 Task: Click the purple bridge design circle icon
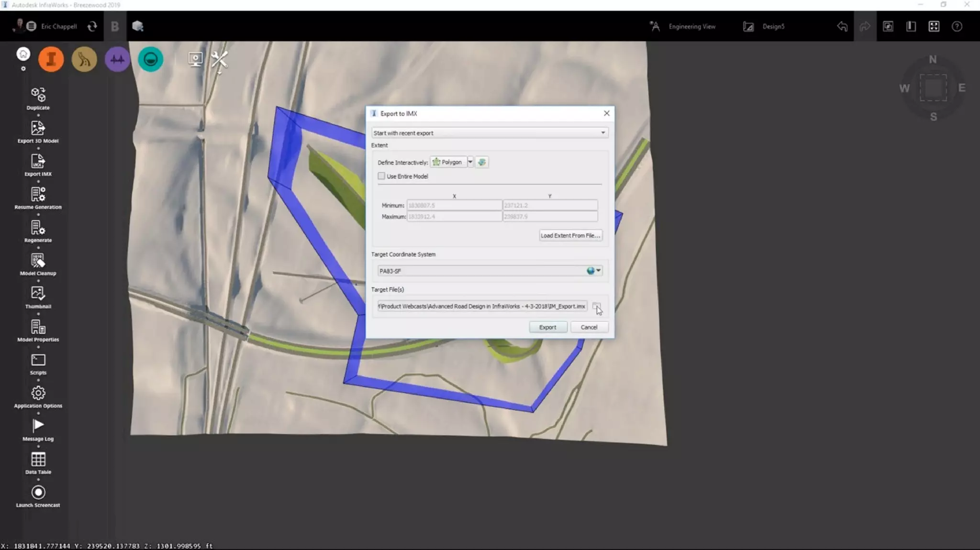click(117, 59)
